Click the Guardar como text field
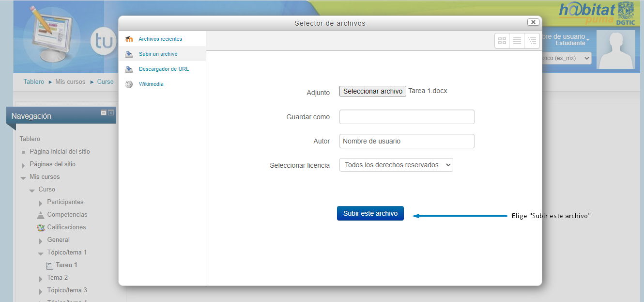The width and height of the screenshot is (644, 302). coord(407,117)
